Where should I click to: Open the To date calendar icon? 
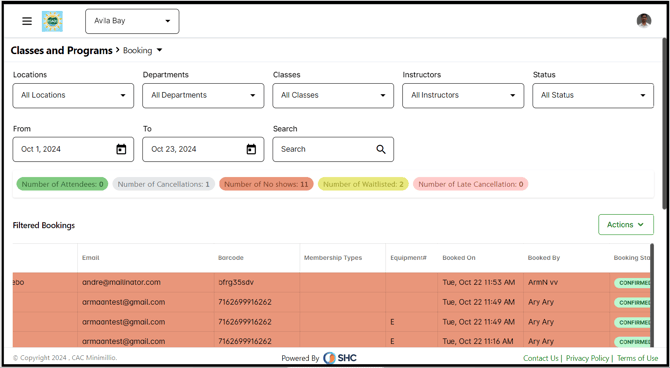251,149
